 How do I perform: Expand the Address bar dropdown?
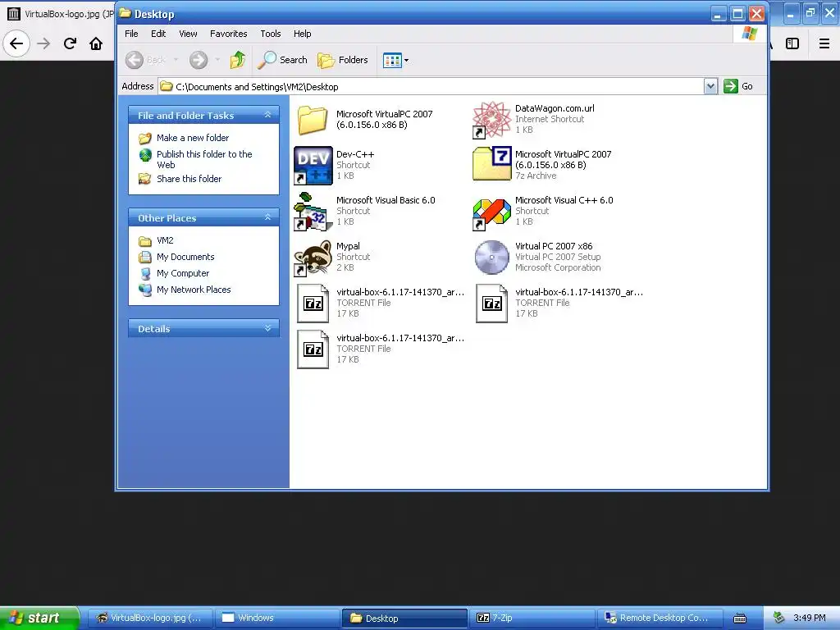(x=710, y=86)
